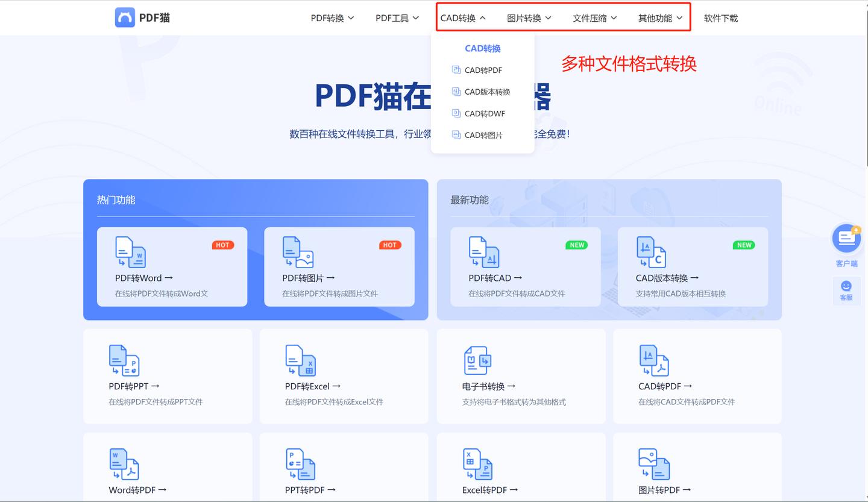Select the PDF转图片 tool icon
Viewport: 868px width, 502px height.
[297, 252]
